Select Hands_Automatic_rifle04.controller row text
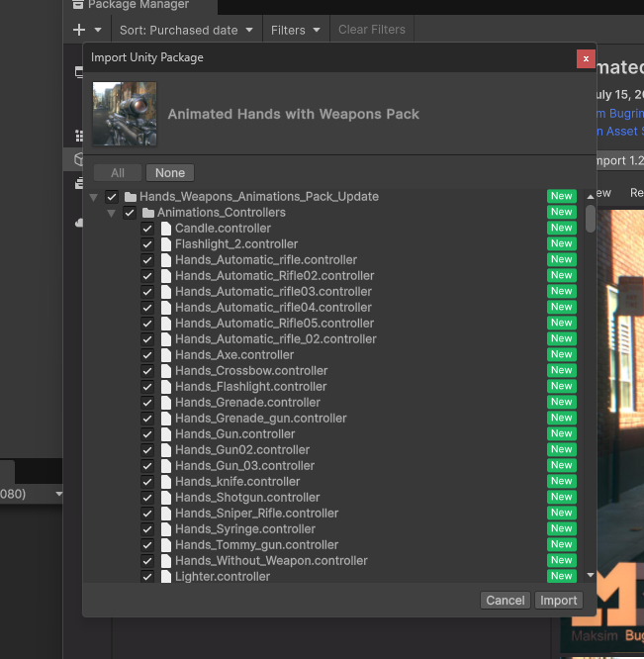This screenshot has height=659, width=644. click(x=273, y=308)
